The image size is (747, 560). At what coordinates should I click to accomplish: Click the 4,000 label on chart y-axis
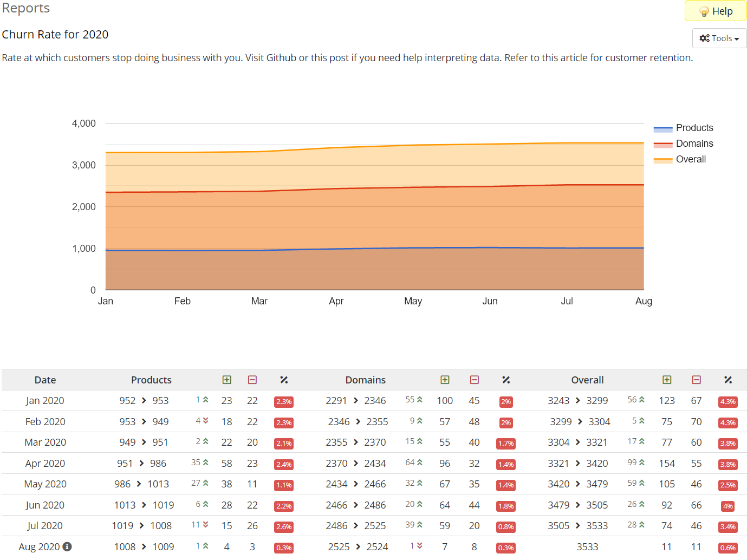point(84,123)
